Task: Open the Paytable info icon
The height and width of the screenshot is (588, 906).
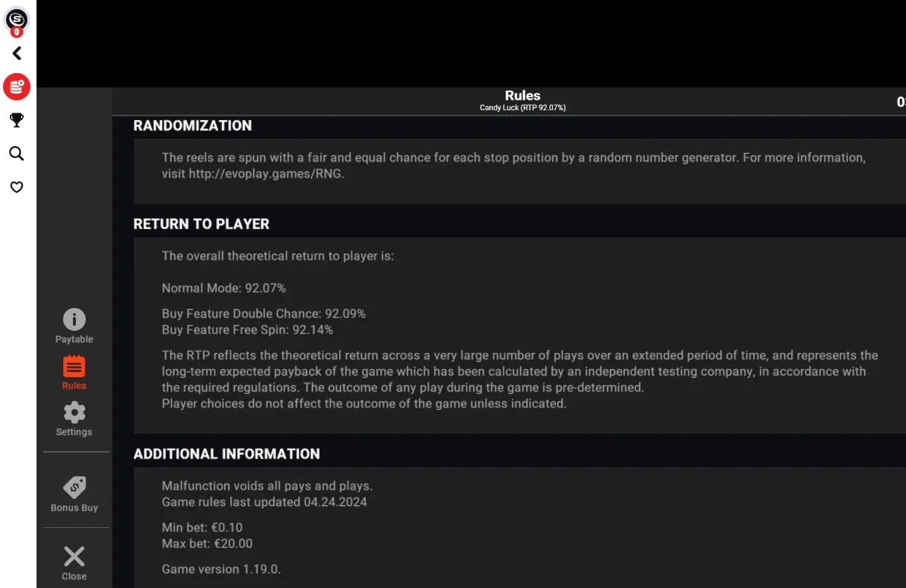Action: (74, 326)
